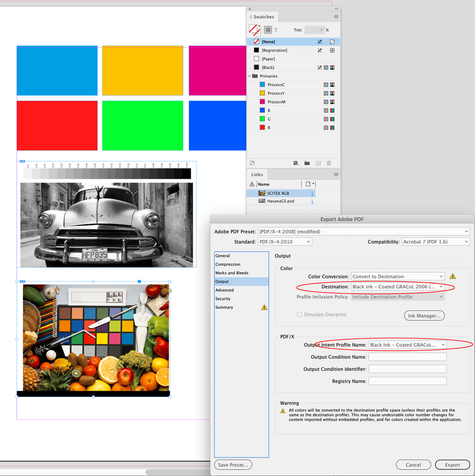Switch to the Links panel tab
Screen dimensions: 475x476
coord(257,174)
